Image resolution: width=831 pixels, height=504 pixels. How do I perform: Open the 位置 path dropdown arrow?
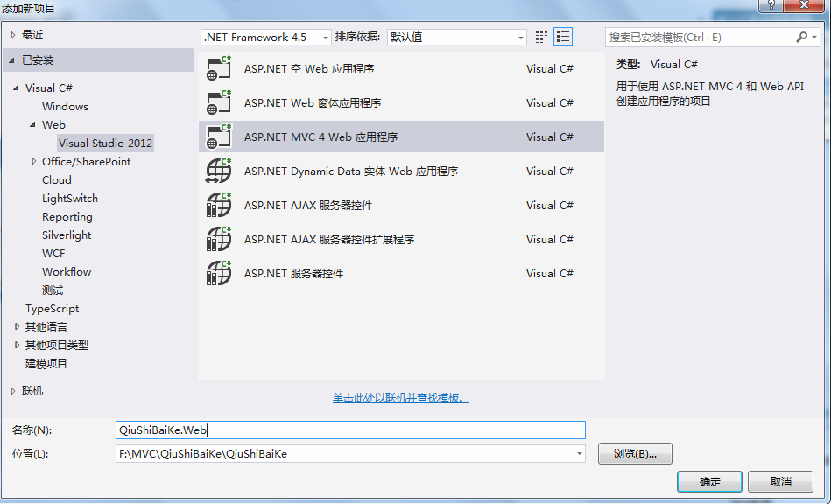pos(580,454)
